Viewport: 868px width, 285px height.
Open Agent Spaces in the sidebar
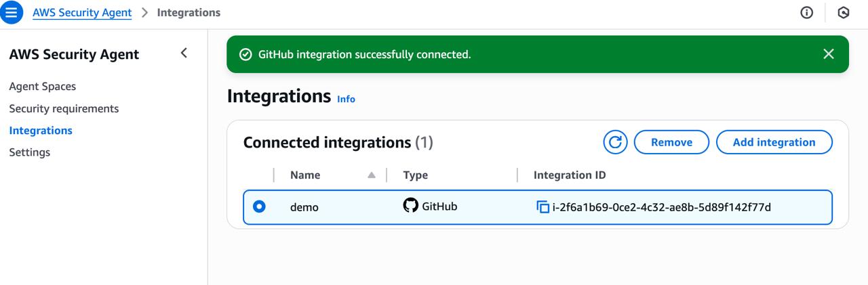(42, 87)
